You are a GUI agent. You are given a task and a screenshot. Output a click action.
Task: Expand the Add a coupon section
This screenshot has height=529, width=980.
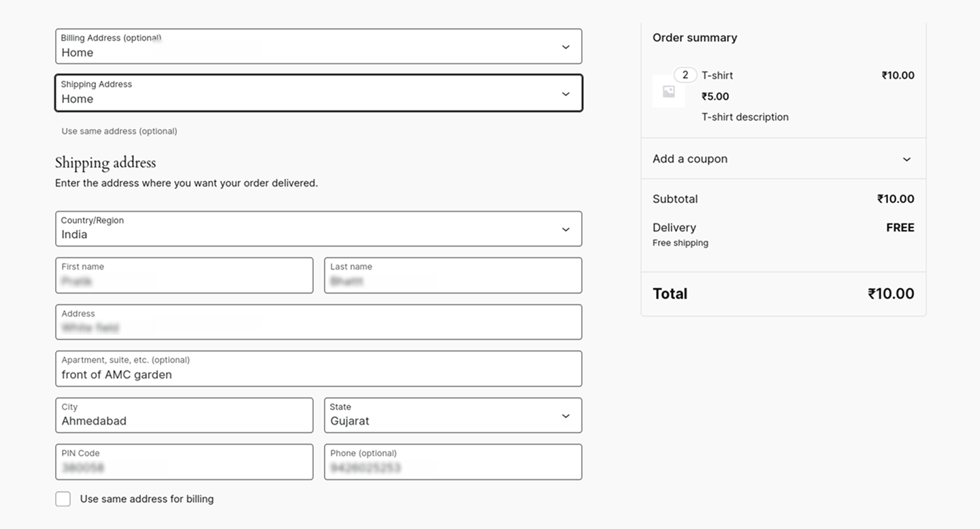click(783, 159)
